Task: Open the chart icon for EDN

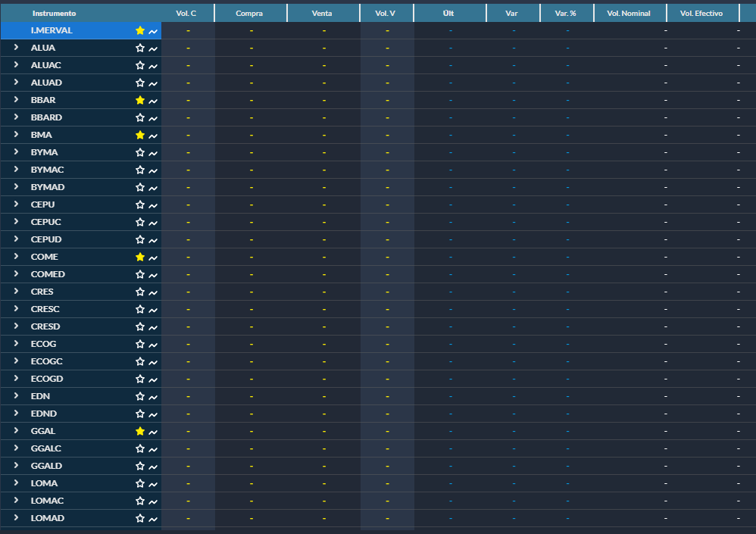Action: (x=153, y=397)
